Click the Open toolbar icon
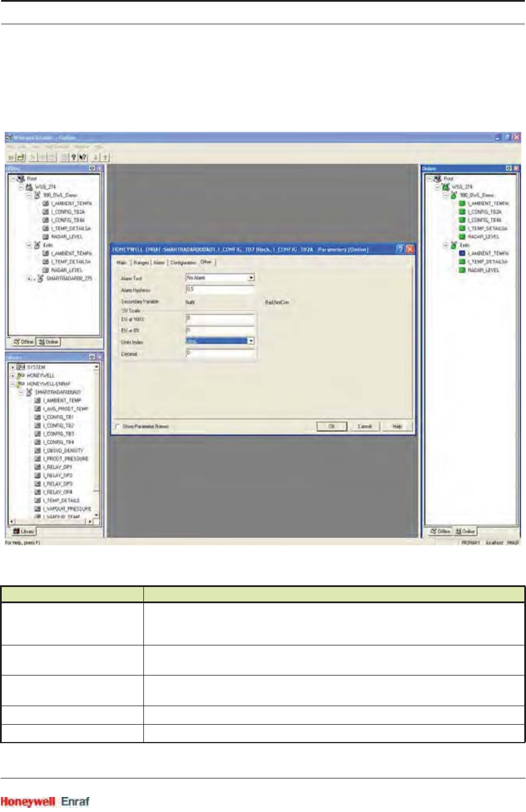 tap(20, 157)
